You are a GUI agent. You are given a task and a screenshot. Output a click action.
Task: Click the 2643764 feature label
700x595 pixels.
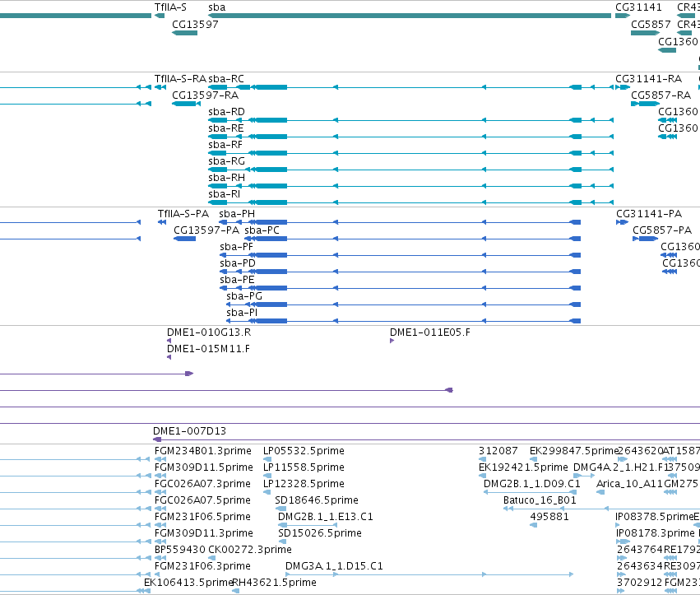point(640,550)
